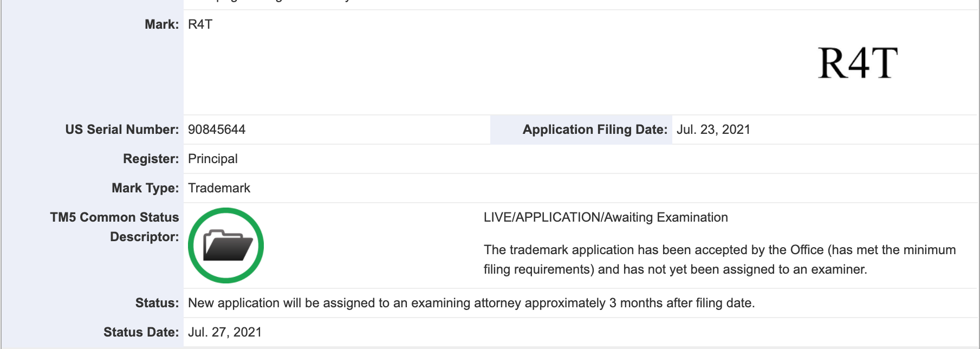Click the US Serial Number label
The image size is (980, 349).
(x=122, y=130)
